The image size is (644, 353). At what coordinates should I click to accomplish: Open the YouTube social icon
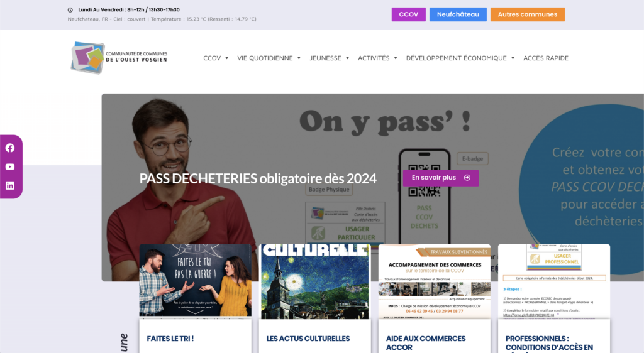click(10, 167)
